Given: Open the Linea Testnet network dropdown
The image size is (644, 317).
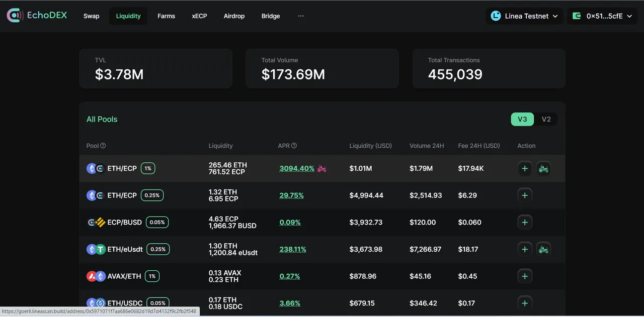Looking at the screenshot, I should coord(525,16).
